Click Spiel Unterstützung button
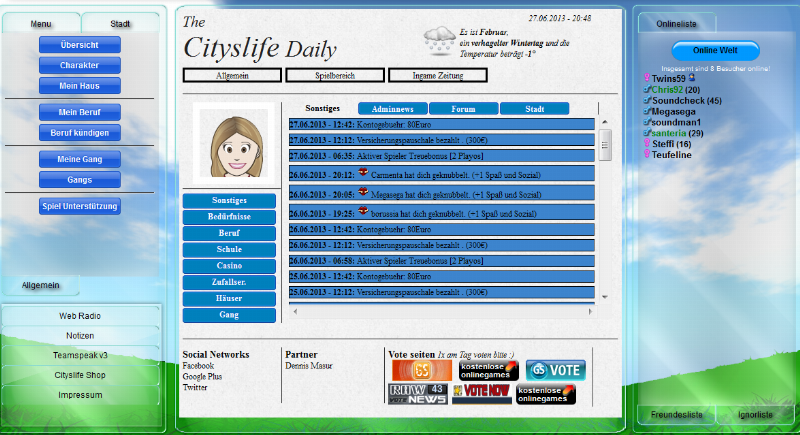This screenshot has height=435, width=800. [80, 206]
